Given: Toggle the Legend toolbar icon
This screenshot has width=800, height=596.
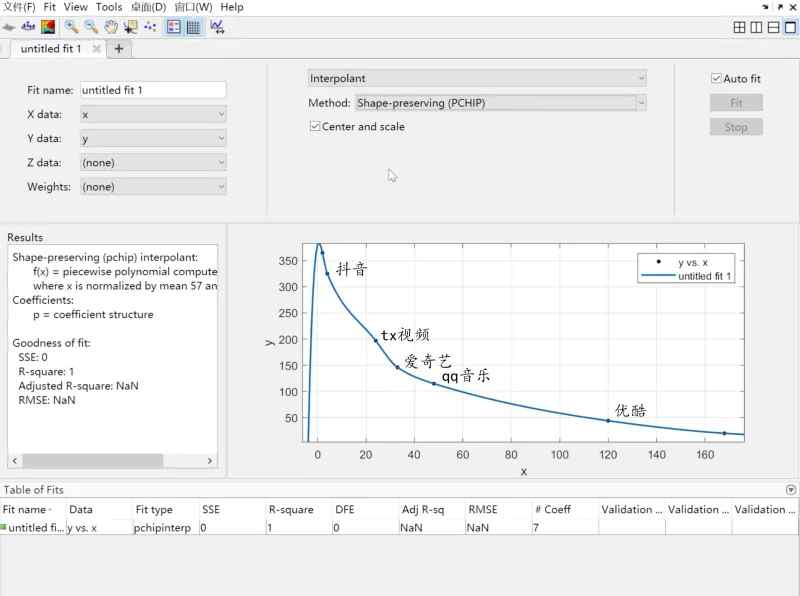Looking at the screenshot, I should click(x=174, y=27).
